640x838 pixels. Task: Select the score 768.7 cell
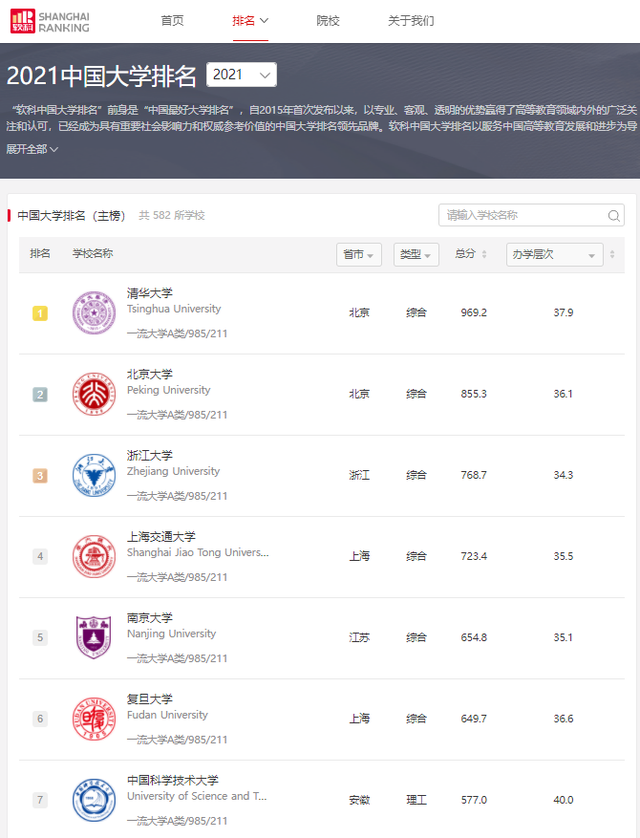tap(474, 475)
